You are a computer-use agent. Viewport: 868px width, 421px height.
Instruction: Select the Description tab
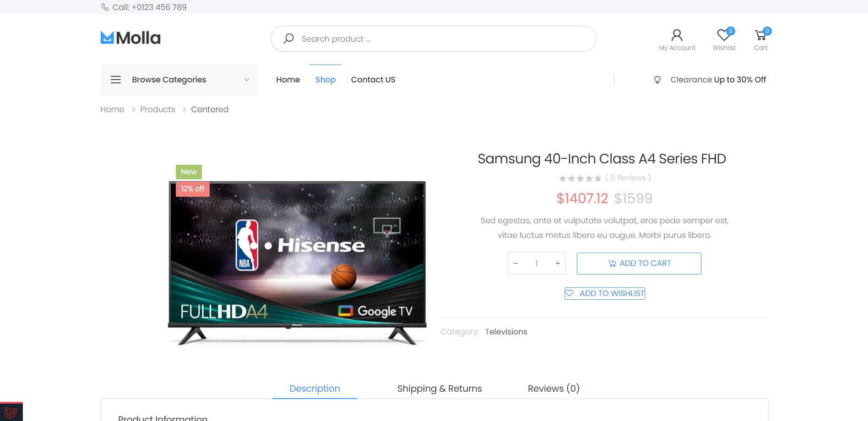315,389
